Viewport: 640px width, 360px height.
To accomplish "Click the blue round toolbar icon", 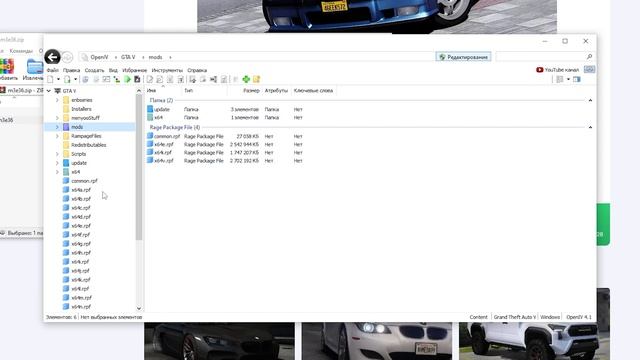I will pyautogui.click(x=85, y=79).
